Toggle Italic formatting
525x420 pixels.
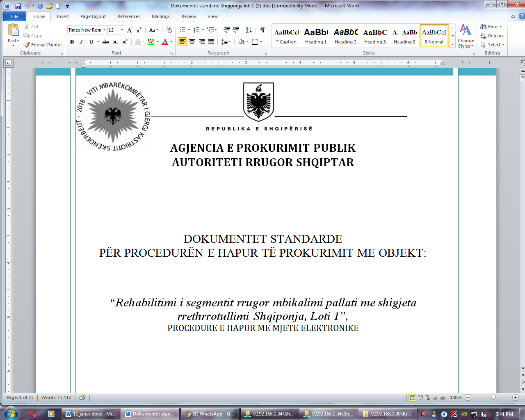(81, 42)
